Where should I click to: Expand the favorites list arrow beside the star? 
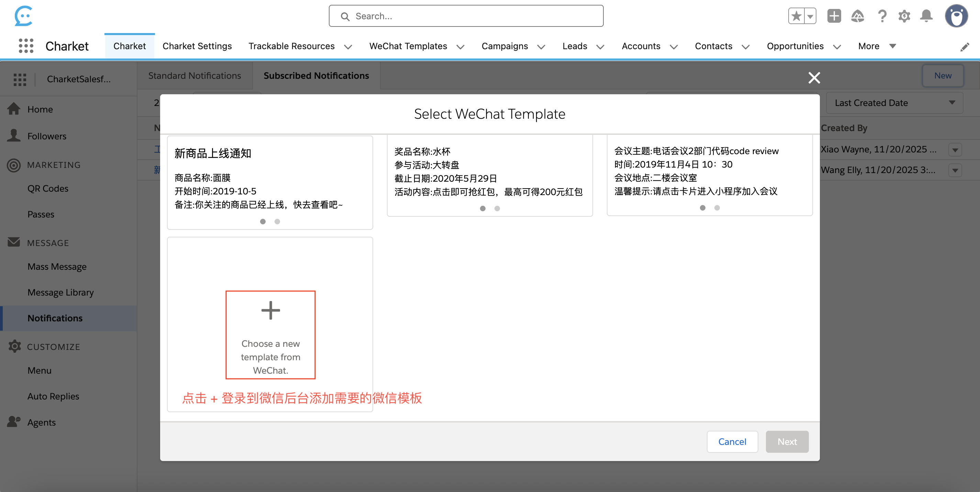click(811, 16)
